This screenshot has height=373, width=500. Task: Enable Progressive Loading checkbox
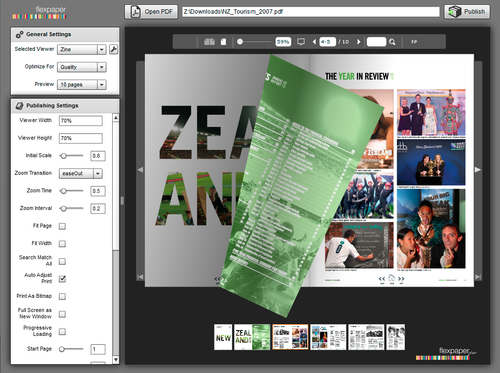coord(62,331)
